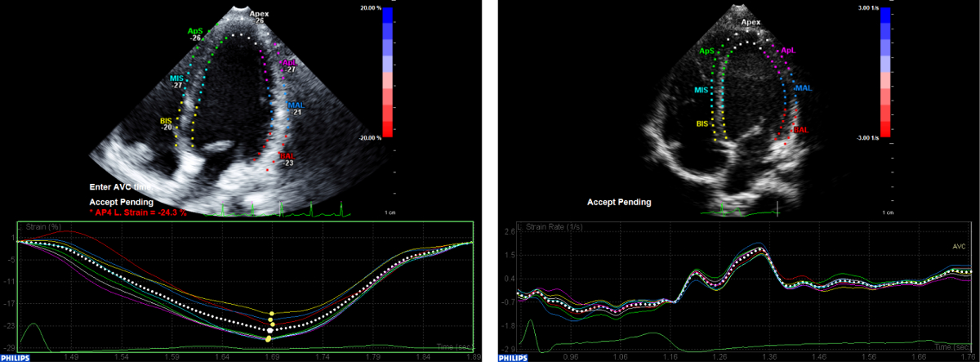Click 'Accept Pending' in the right strain rate panel
980x362 pixels.
[x=621, y=201]
